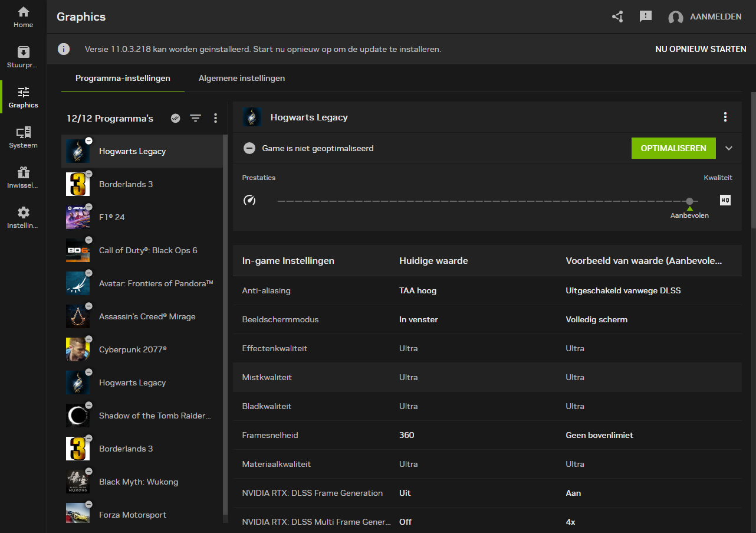Viewport: 756px width, 533px height.
Task: Click the filter icon above program list
Action: 196,118
